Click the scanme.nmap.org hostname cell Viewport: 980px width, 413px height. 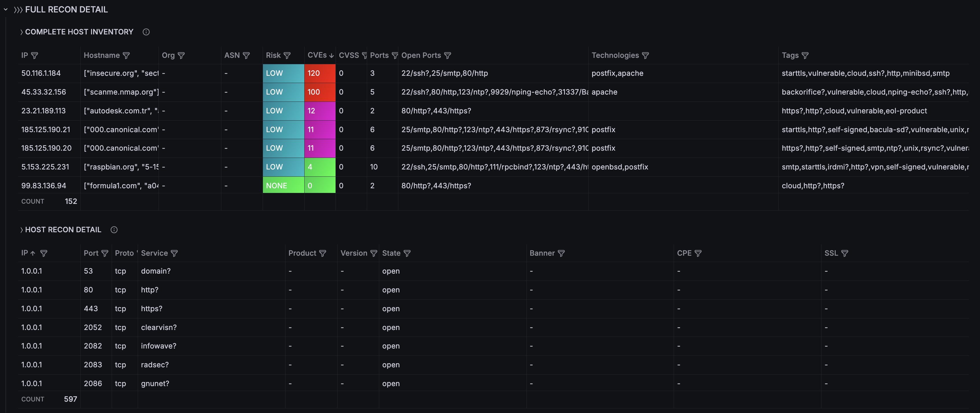point(121,92)
